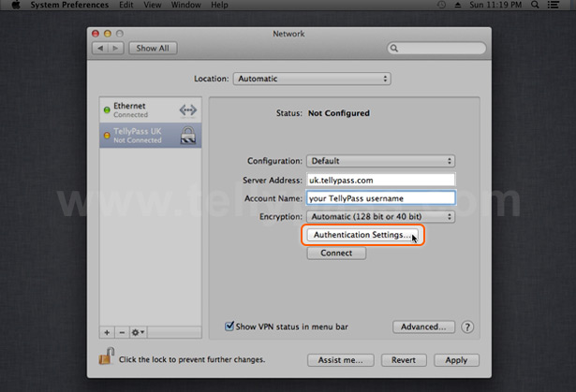The width and height of the screenshot is (576, 392).
Task: Click the Connect button
Action: pyautogui.click(x=336, y=253)
